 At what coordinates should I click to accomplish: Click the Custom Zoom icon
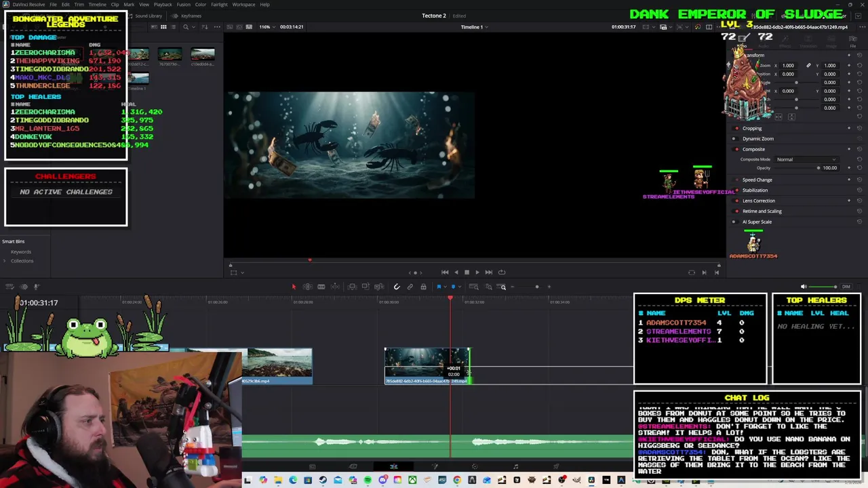(502, 287)
